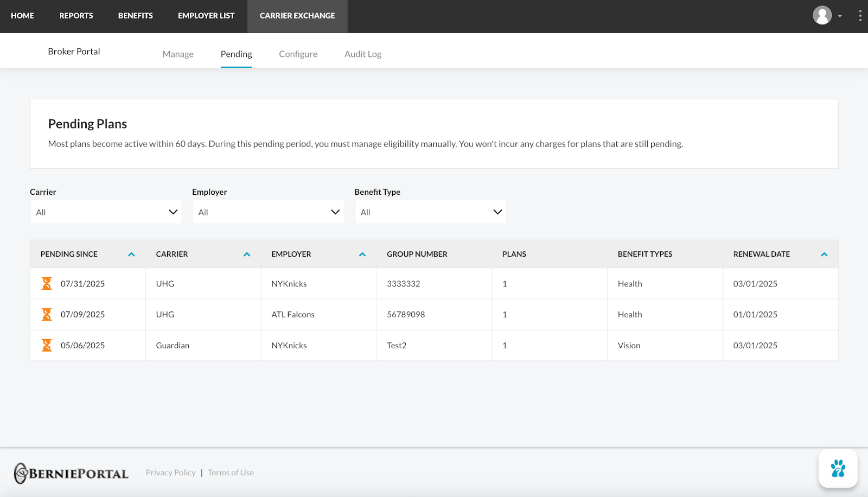The image size is (868, 497).
Task: Sort by Renewal Date column arrow
Action: pos(824,254)
